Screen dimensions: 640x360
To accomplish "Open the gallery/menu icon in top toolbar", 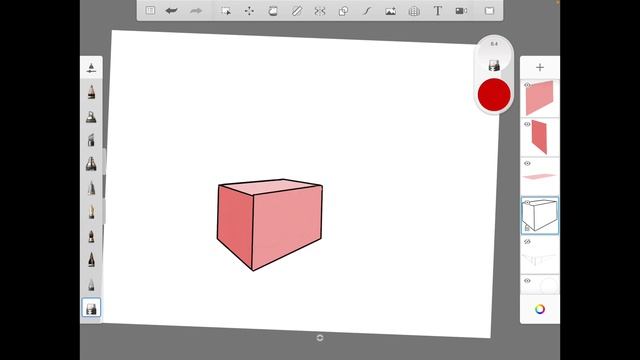I will (x=150, y=11).
